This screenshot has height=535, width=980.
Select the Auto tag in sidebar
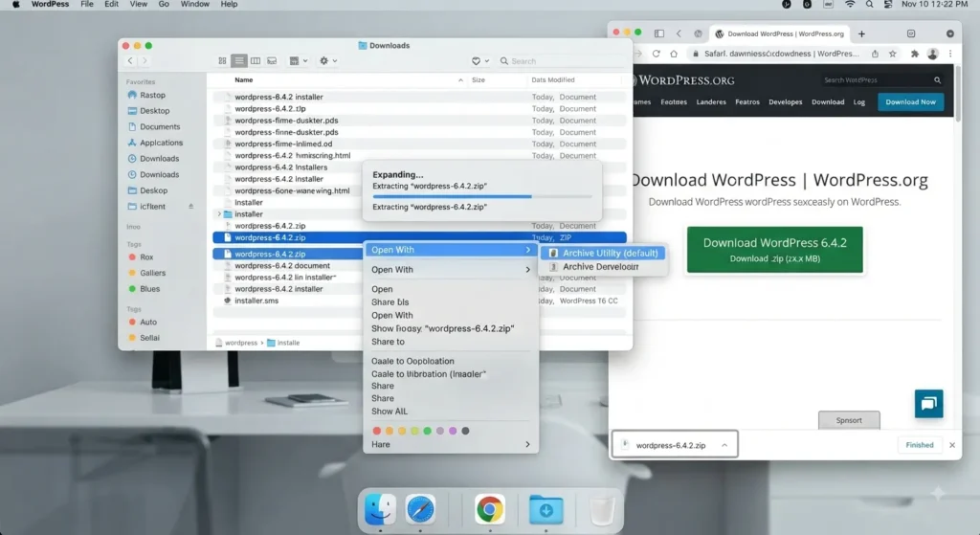148,322
